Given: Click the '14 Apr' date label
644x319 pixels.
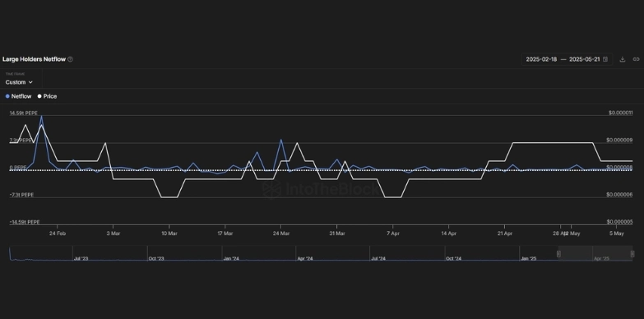Looking at the screenshot, I should click(449, 233).
